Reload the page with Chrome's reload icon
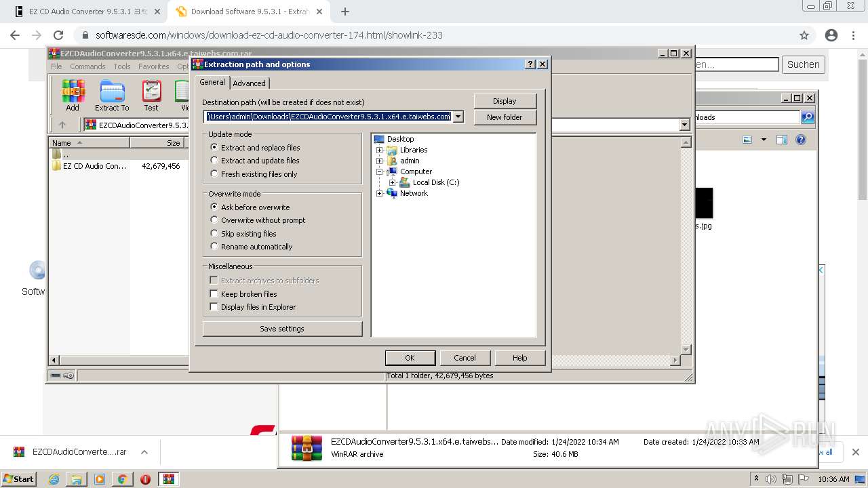The width and height of the screenshot is (868, 488). coord(58,35)
